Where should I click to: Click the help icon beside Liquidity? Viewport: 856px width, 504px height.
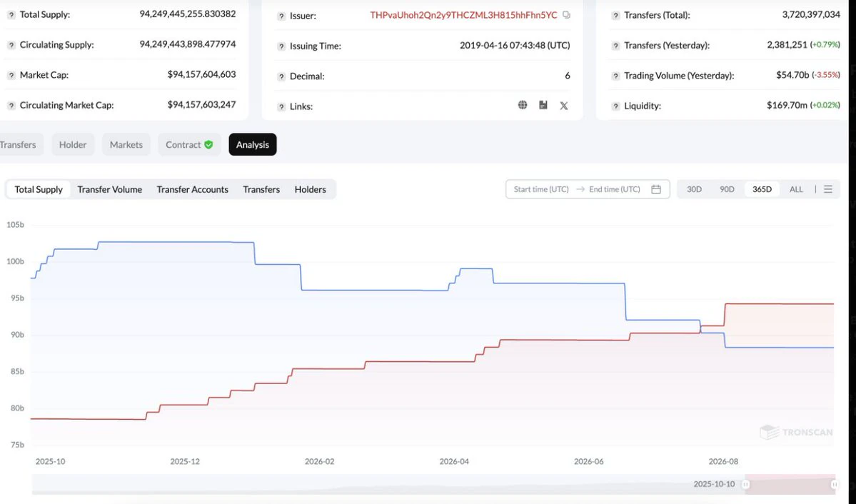click(615, 106)
